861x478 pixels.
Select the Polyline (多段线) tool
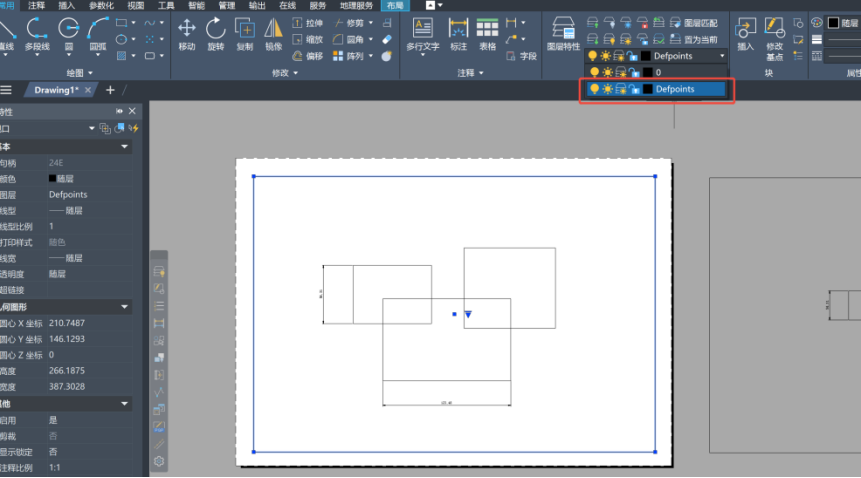37,35
